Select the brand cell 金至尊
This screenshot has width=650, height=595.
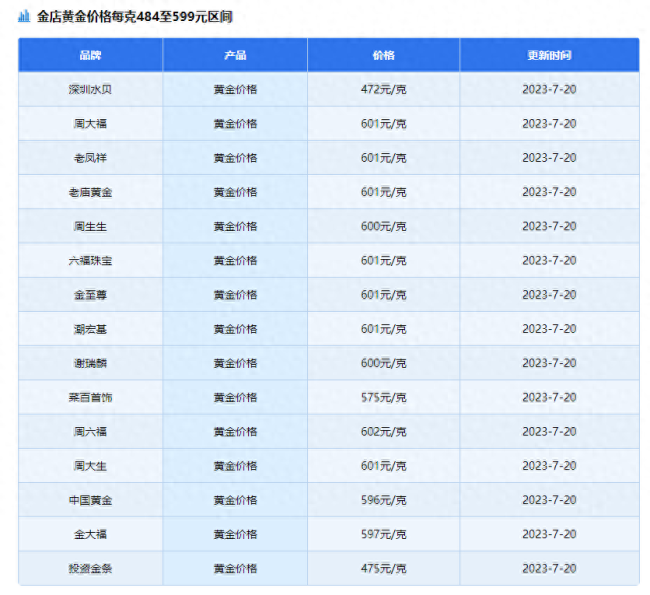[90, 295]
